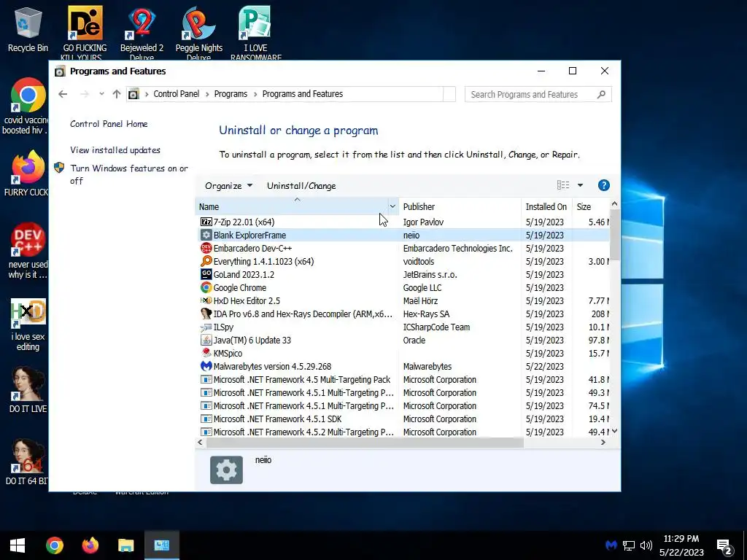Expand the view options dropdown arrow
This screenshot has width=747, height=560.
pyautogui.click(x=580, y=185)
